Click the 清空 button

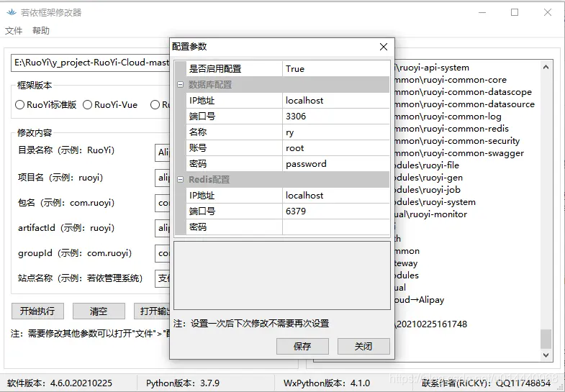99,311
